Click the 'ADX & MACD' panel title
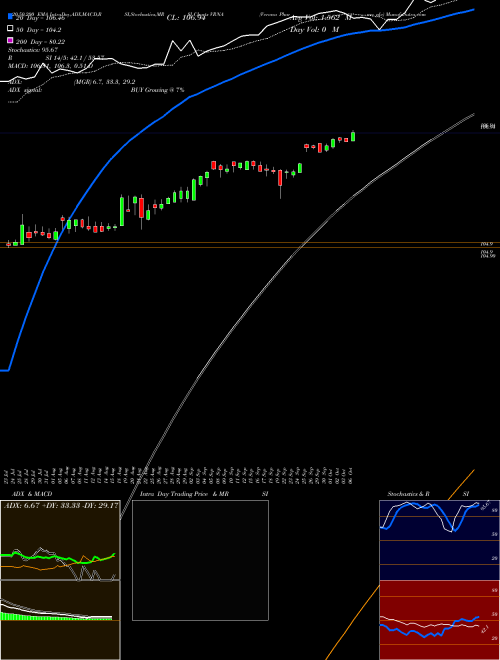This screenshot has width=500, height=660. (x=32, y=494)
